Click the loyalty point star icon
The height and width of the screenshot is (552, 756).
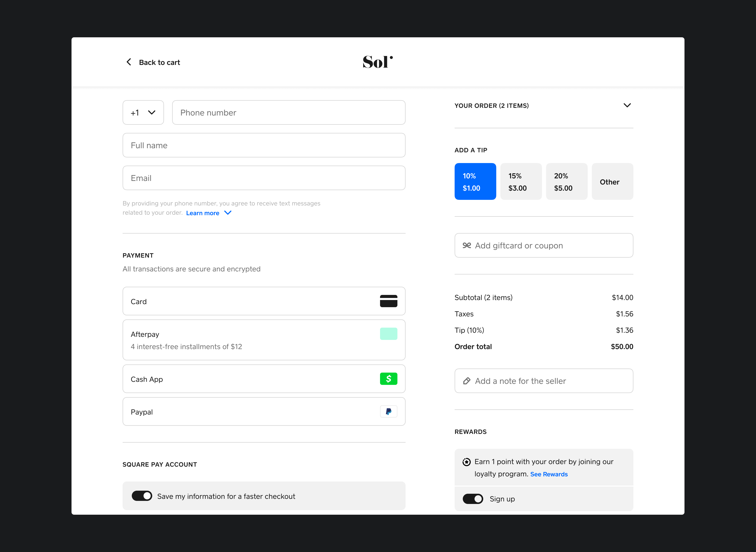click(466, 462)
